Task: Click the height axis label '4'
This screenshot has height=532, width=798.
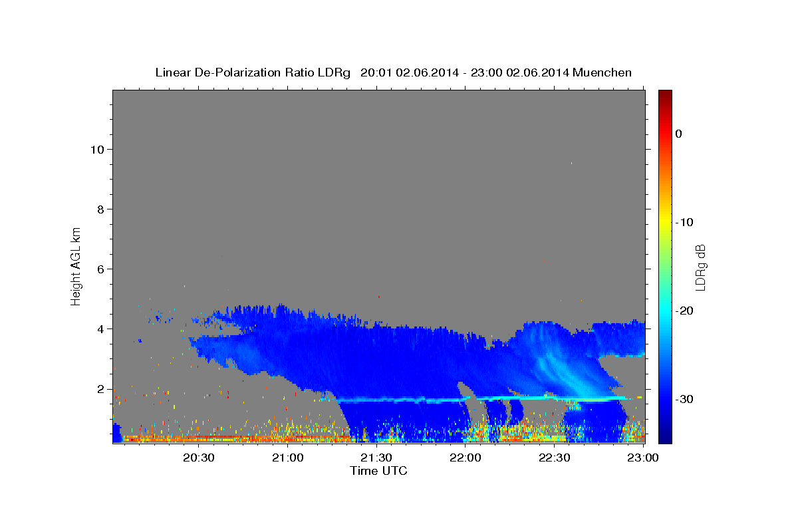Action: click(x=100, y=329)
